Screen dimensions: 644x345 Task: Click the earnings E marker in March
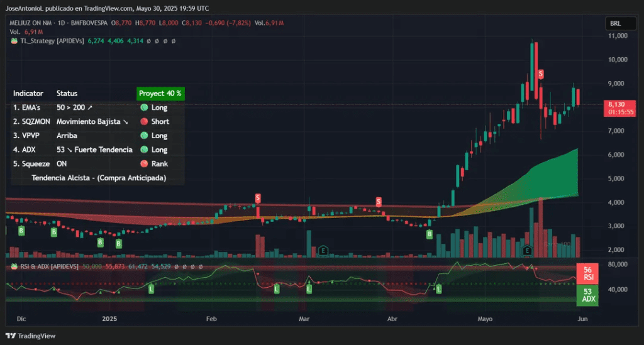(x=323, y=249)
